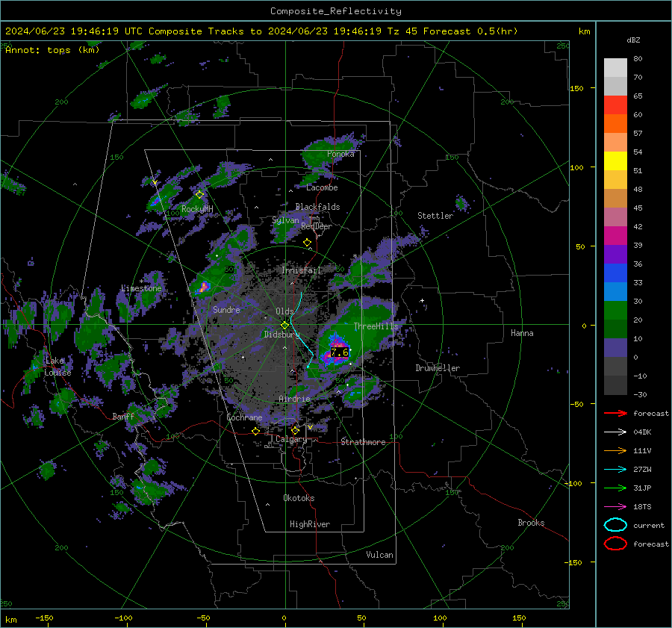Select the magenta 18TS arrow in the legend

[x=615, y=507]
